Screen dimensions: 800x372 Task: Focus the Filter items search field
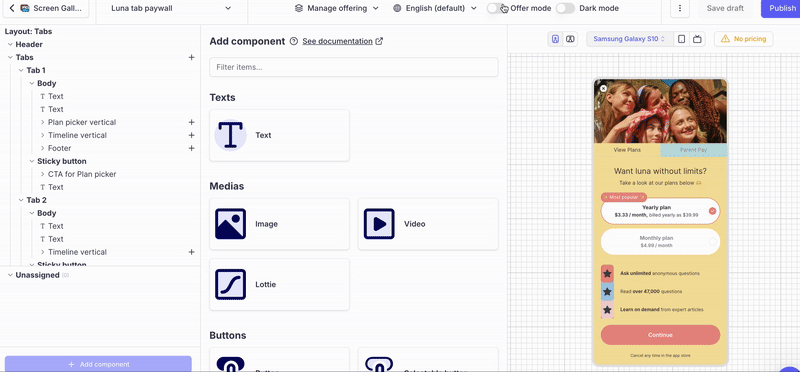point(354,67)
